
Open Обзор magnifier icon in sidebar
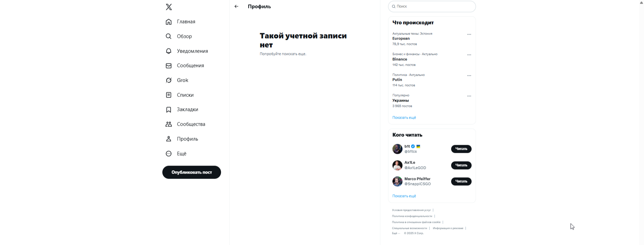(x=169, y=36)
